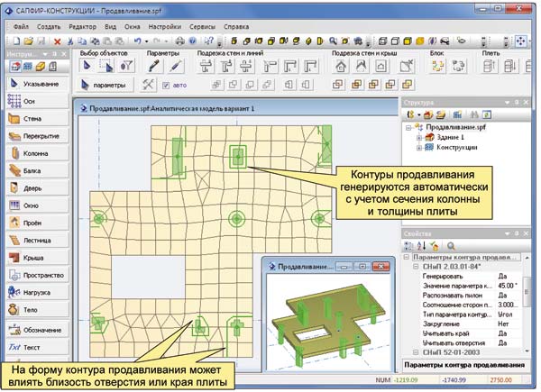Click the Значение параметра value 45.00 field
This screenshot has width=541, height=392.
[508, 286]
